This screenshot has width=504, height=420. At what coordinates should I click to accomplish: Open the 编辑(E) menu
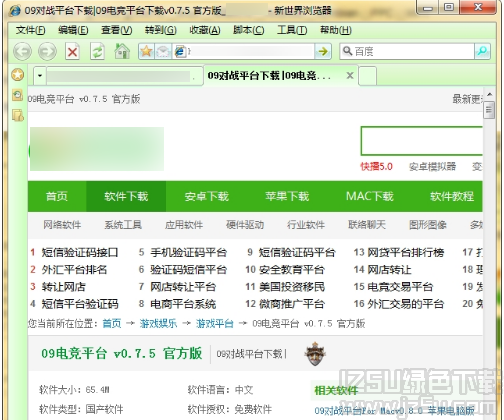click(x=73, y=30)
